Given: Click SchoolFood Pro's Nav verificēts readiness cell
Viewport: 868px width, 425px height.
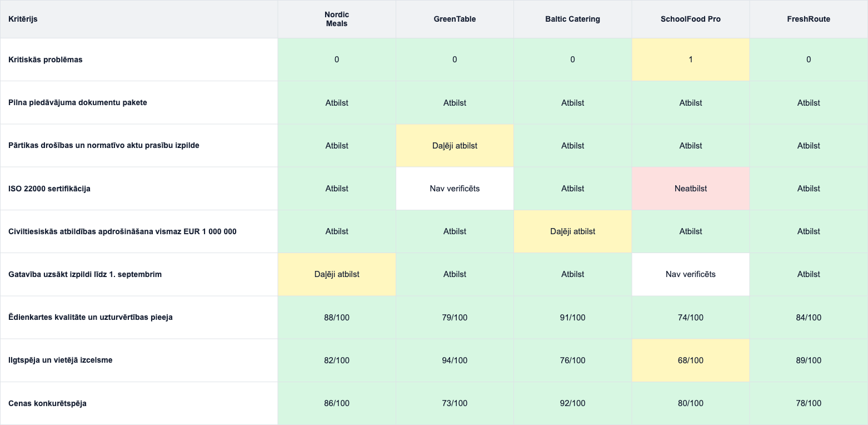Looking at the screenshot, I should [691, 274].
